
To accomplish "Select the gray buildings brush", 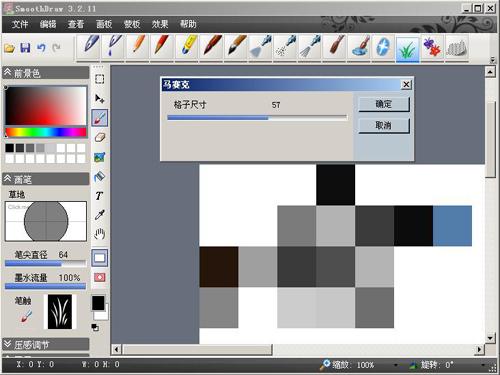I will click(457, 47).
